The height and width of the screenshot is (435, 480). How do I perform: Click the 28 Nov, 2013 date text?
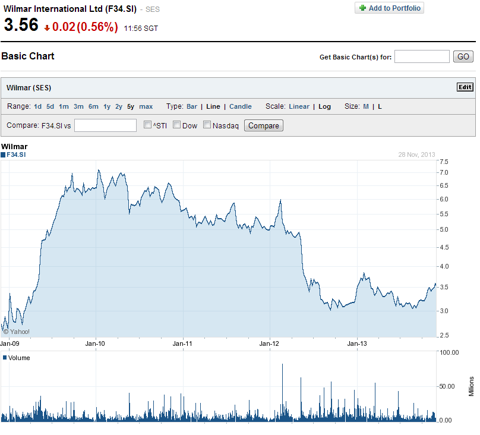click(x=417, y=155)
